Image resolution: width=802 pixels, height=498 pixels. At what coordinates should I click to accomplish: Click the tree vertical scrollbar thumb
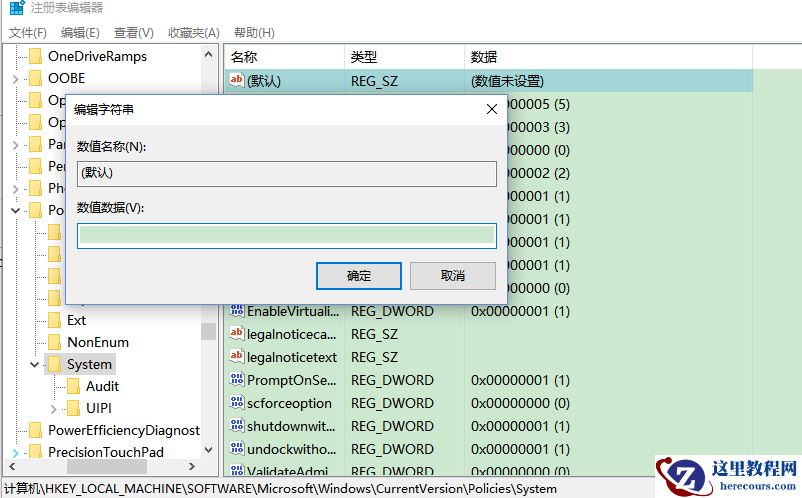pos(208,331)
